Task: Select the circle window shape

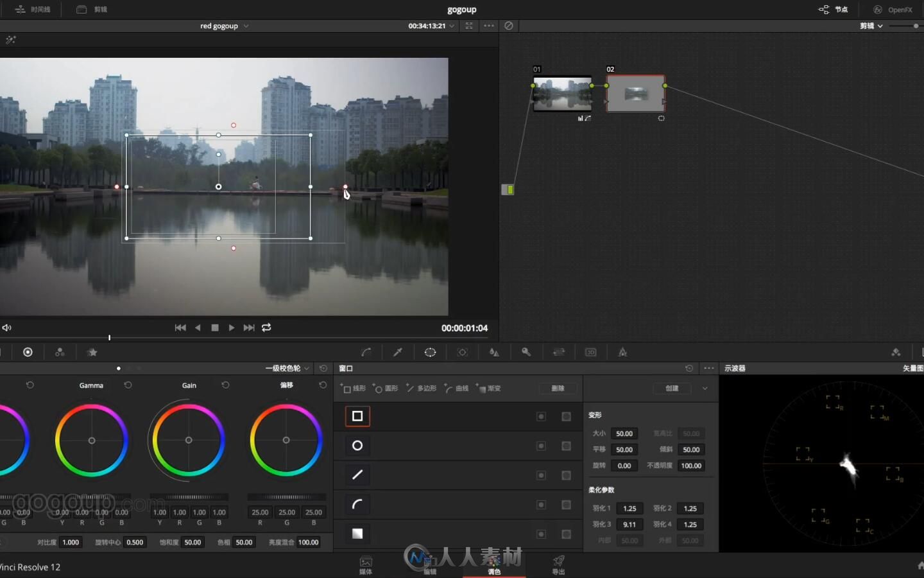Action: [357, 446]
